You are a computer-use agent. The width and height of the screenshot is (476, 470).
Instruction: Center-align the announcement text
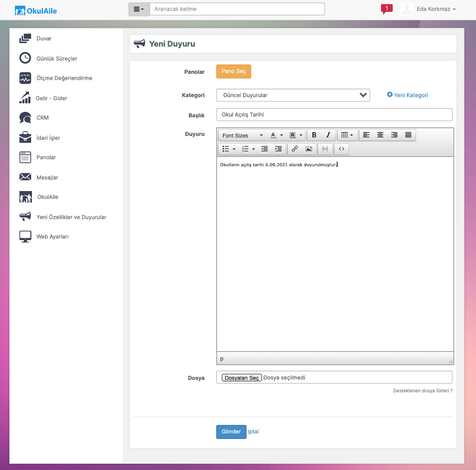click(380, 135)
